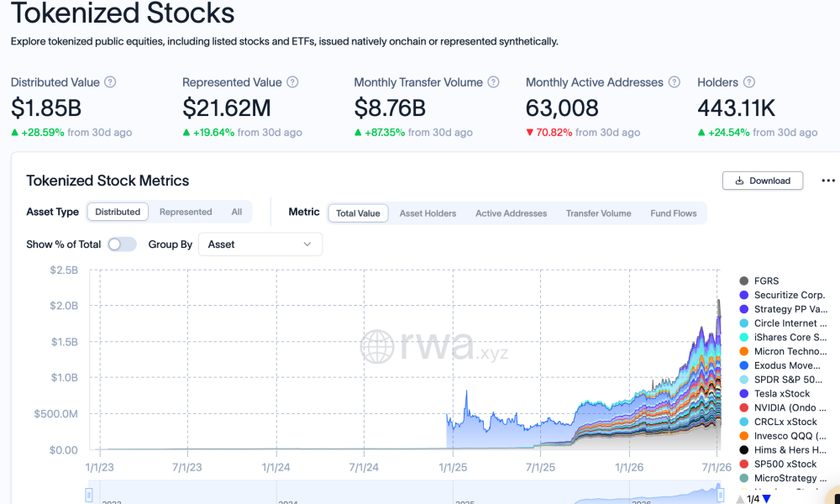This screenshot has height=504, width=840.
Task: Toggle Strategy PP Va... legend entry
Action: 783,309
